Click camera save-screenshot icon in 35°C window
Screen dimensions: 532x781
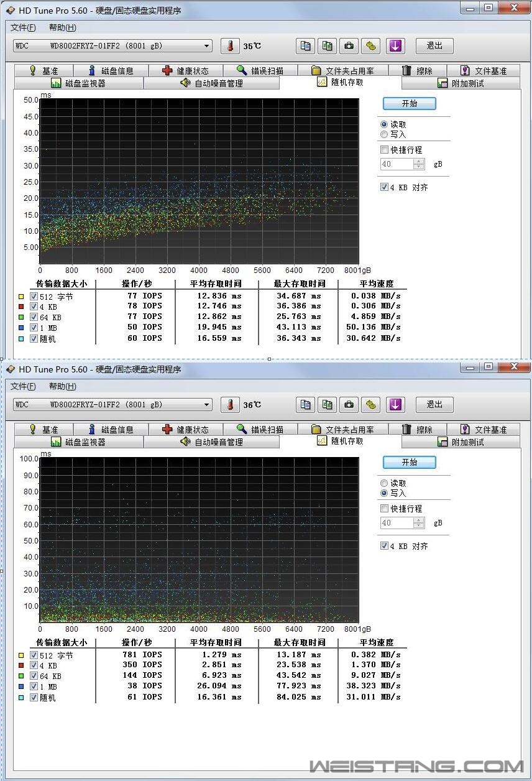(349, 46)
